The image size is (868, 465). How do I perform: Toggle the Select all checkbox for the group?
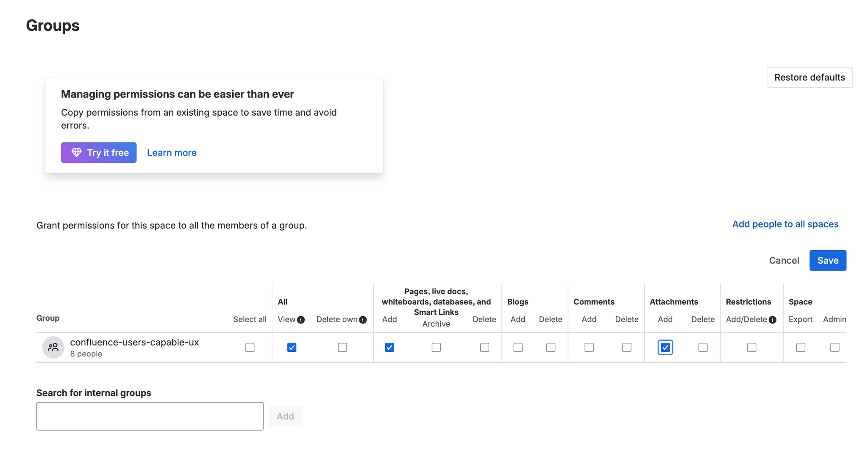tap(250, 348)
